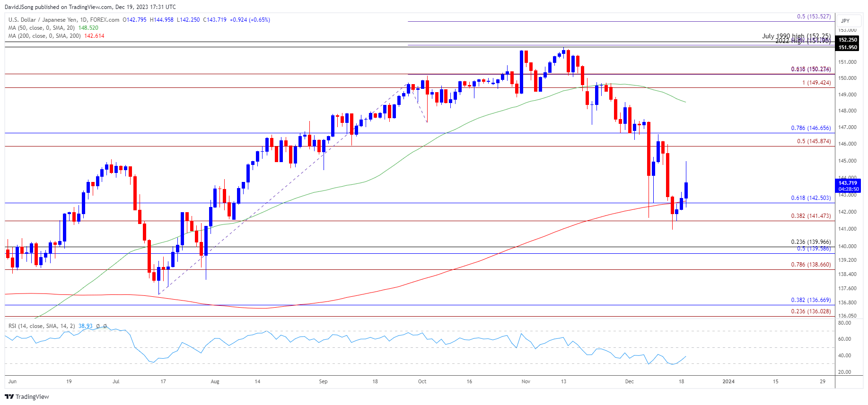Click the Aug label on the time axis
Viewport: 868px width, 405px height.
(x=215, y=381)
